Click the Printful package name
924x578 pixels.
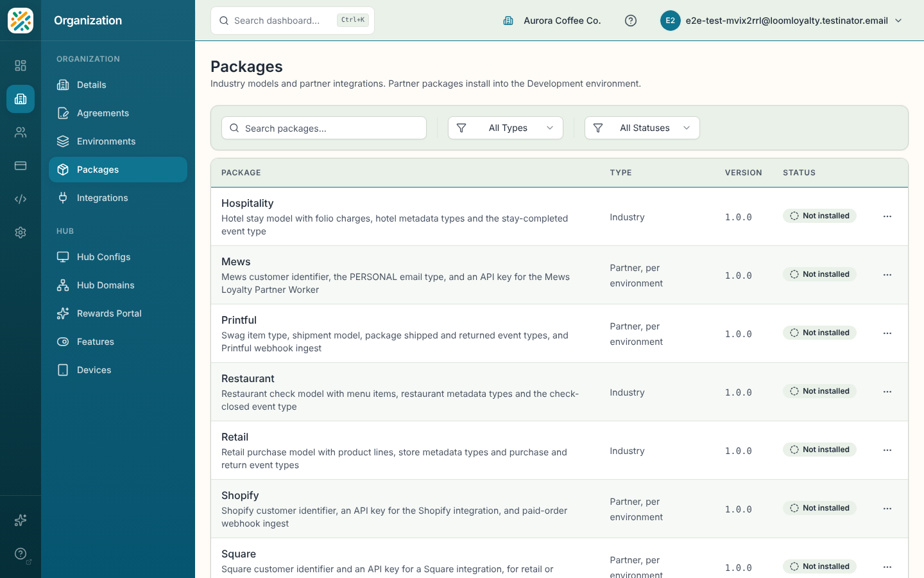pos(239,320)
